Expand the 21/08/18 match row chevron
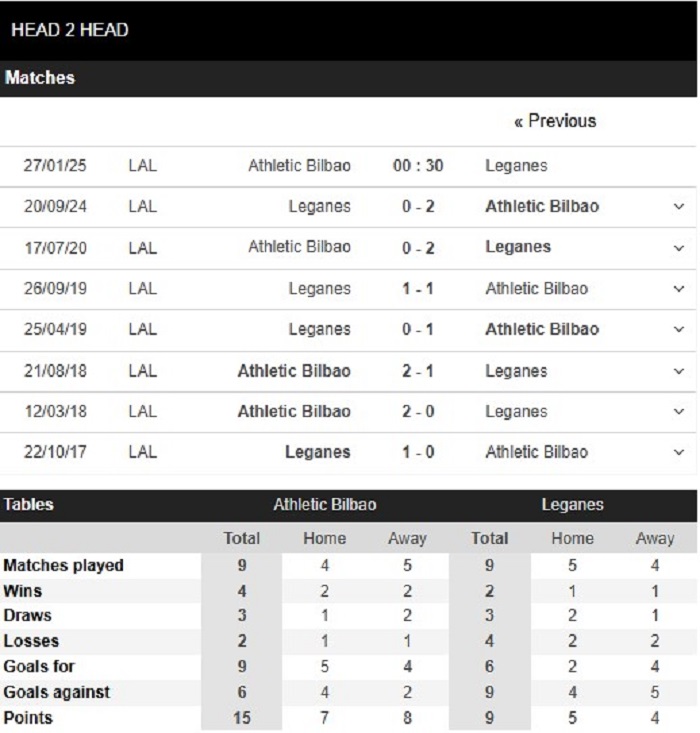Screen dimensions: 700x733 (678, 371)
